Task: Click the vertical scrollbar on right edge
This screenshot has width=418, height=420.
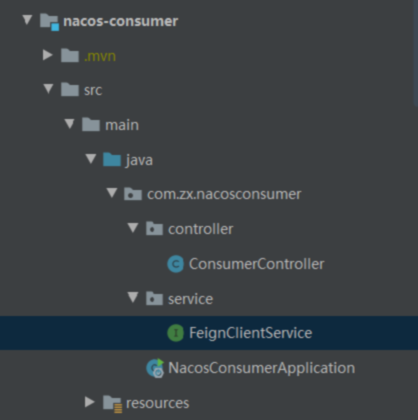Action: 416,53
